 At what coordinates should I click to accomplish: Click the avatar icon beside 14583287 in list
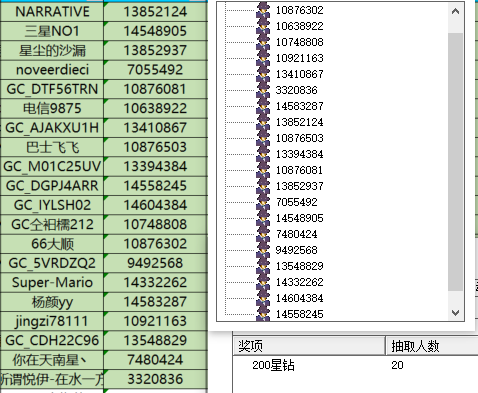point(263,106)
